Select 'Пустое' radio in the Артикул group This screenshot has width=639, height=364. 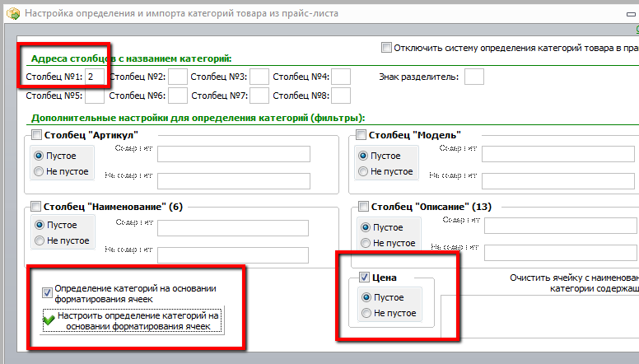pos(39,156)
